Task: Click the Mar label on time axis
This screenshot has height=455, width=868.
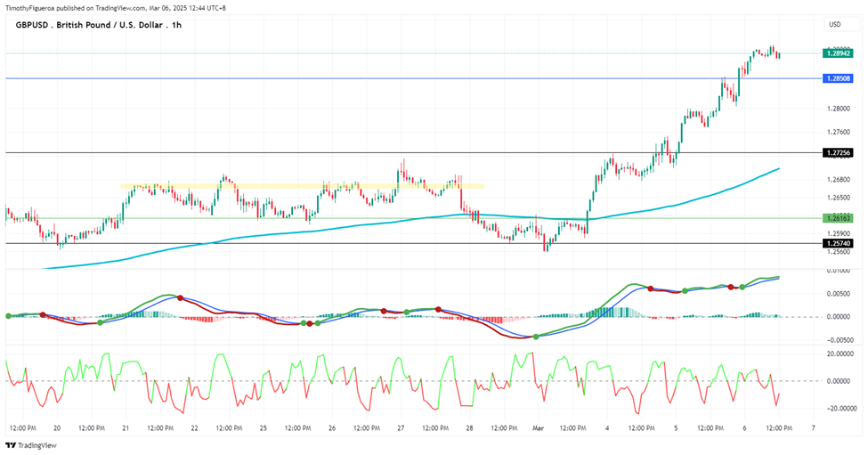Action: [x=538, y=428]
